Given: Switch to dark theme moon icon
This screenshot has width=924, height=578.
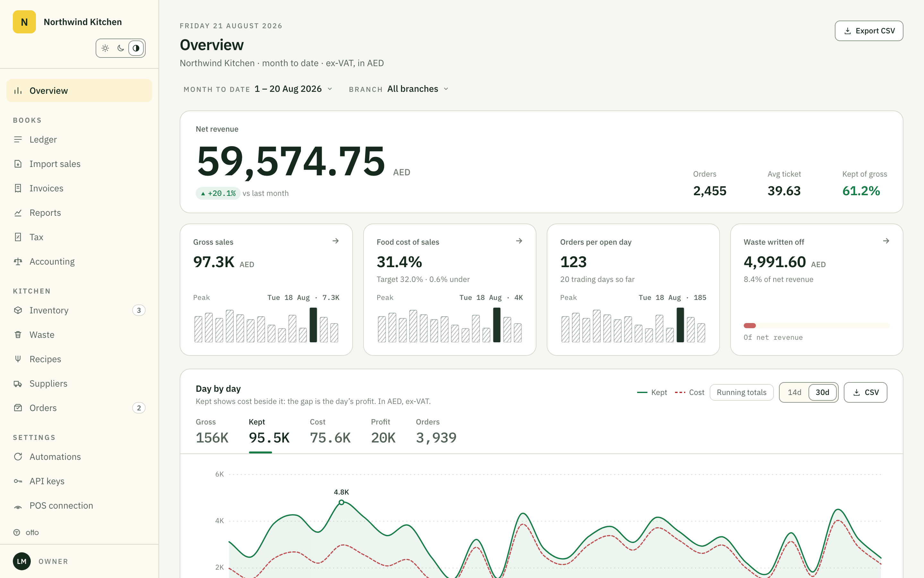Looking at the screenshot, I should pos(121,48).
